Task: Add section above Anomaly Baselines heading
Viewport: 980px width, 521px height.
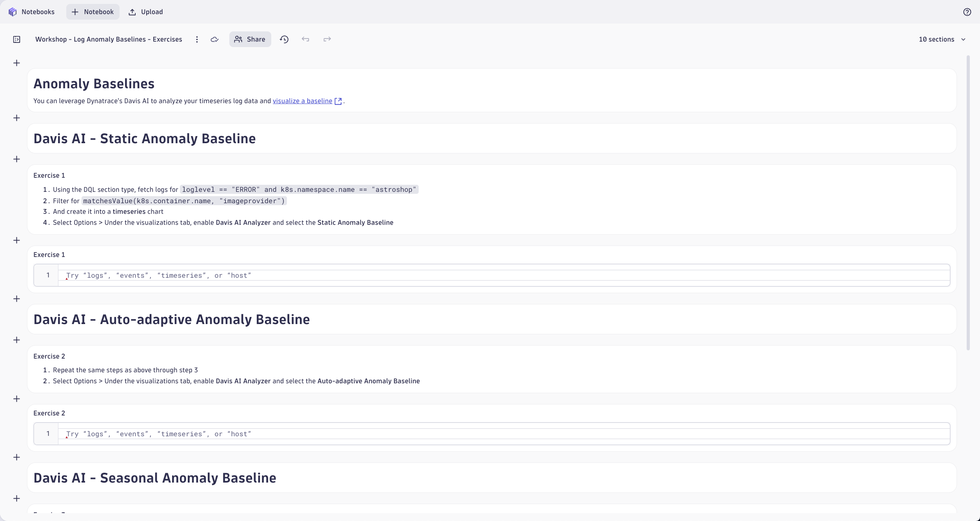Action: [x=16, y=63]
